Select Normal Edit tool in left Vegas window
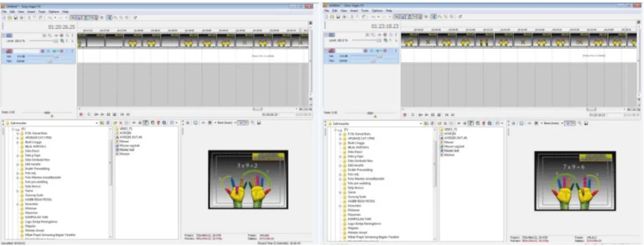Image resolution: width=644 pixels, height=246 pixels. [x=109, y=18]
